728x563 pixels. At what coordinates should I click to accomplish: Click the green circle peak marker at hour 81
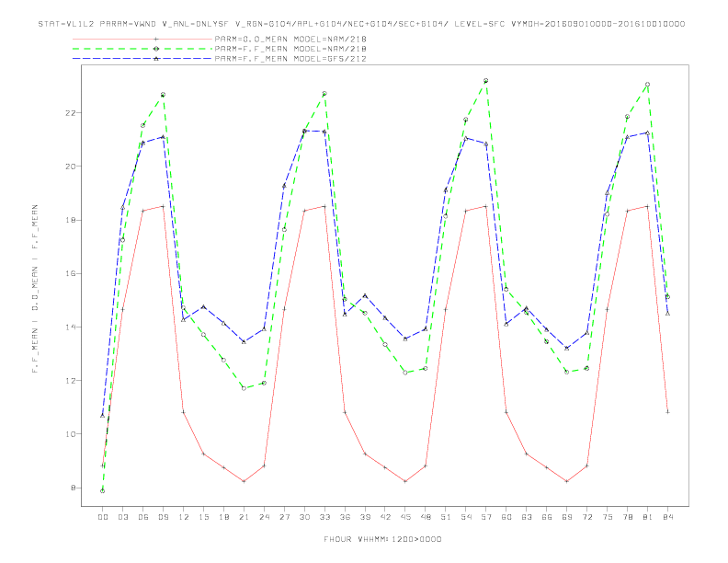pos(648,85)
